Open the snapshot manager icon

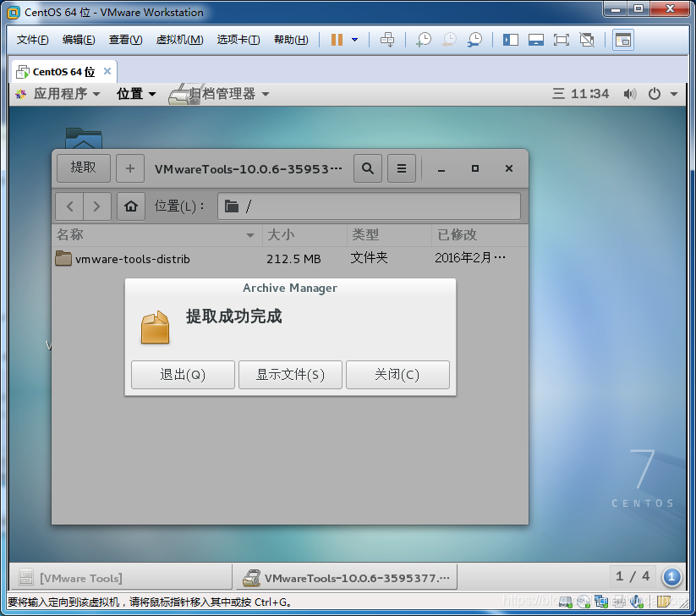point(475,40)
